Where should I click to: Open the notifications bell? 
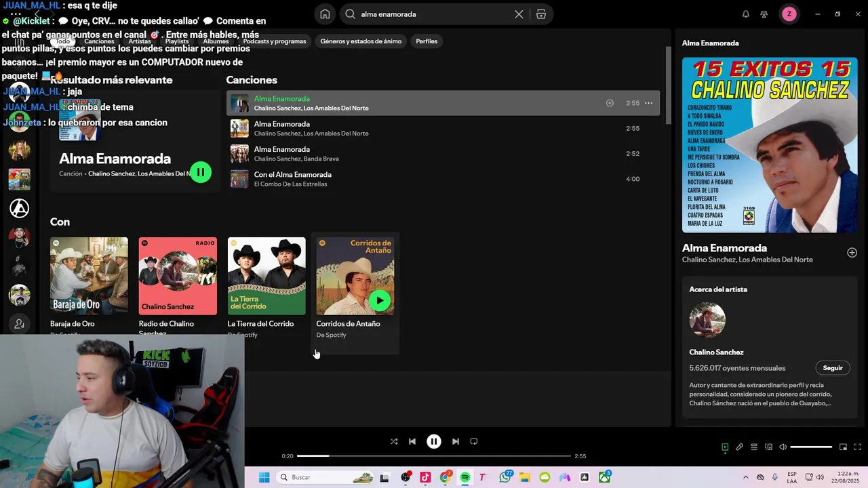(746, 14)
